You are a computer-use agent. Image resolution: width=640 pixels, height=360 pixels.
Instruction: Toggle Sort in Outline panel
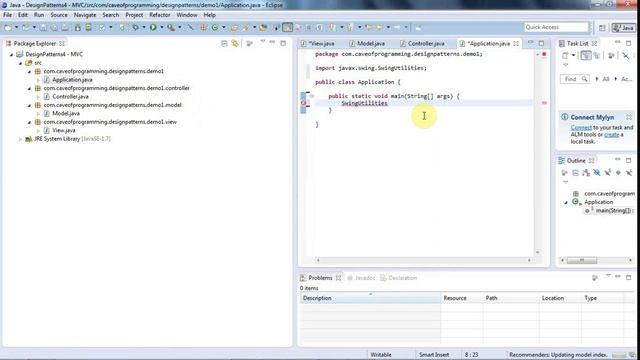pos(586,173)
